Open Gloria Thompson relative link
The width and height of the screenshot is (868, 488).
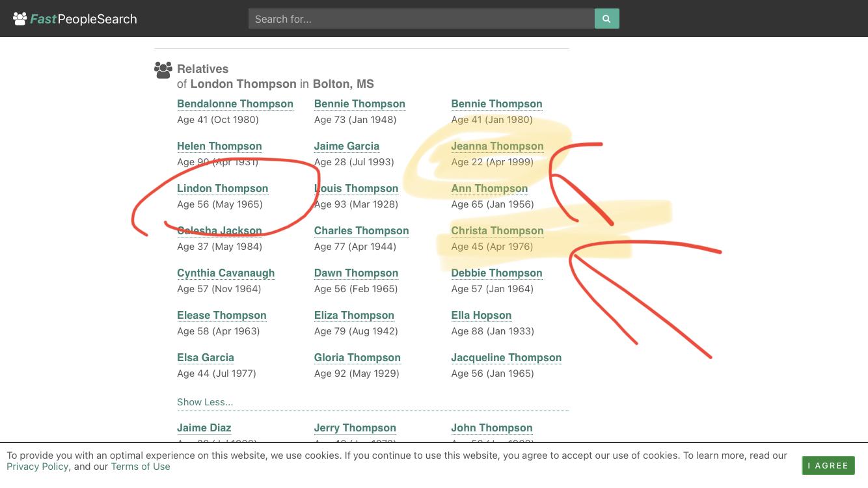pos(357,358)
